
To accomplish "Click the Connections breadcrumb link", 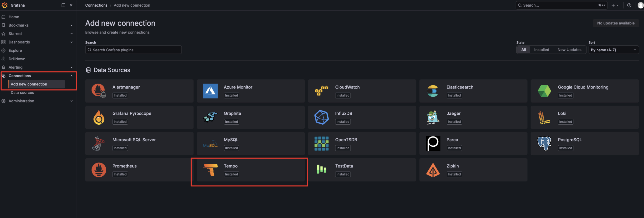I will click(x=96, y=5).
